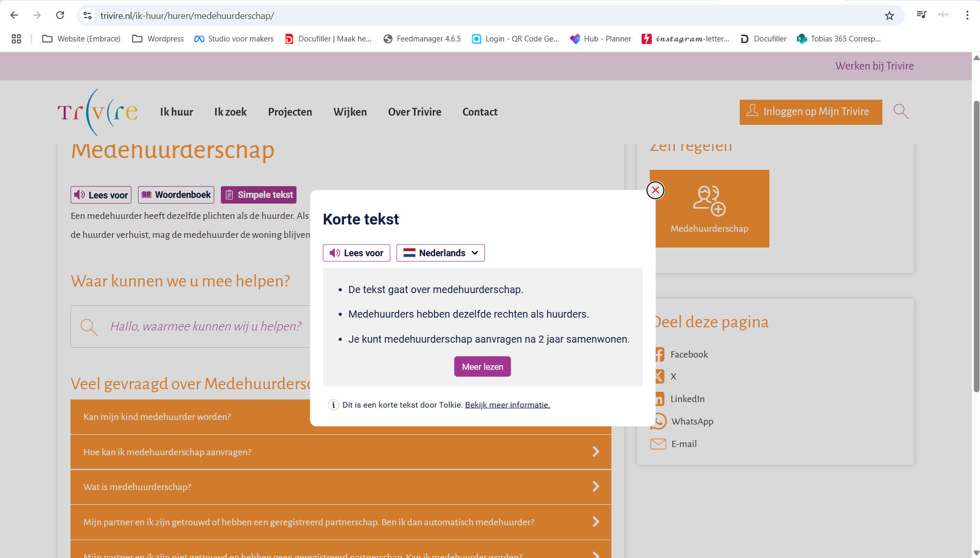Click the Trivire logo
The width and height of the screenshot is (980, 558).
pyautogui.click(x=98, y=112)
